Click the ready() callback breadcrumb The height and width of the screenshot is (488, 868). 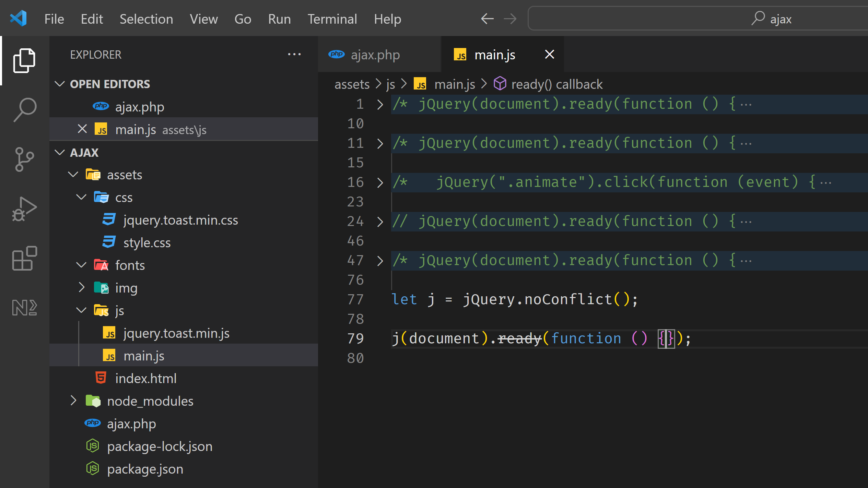tap(557, 84)
